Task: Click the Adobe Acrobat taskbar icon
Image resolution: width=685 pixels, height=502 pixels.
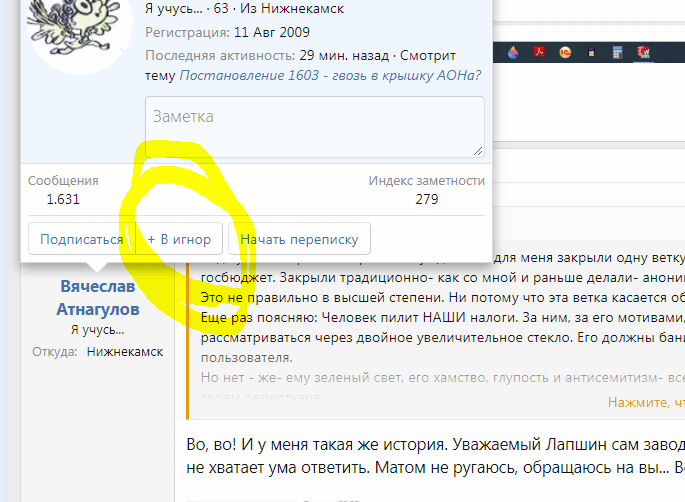Action: 539,52
